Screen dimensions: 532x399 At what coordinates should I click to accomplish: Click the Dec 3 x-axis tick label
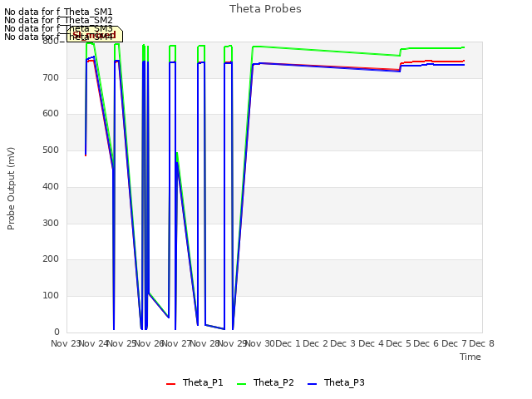(x=343, y=343)
